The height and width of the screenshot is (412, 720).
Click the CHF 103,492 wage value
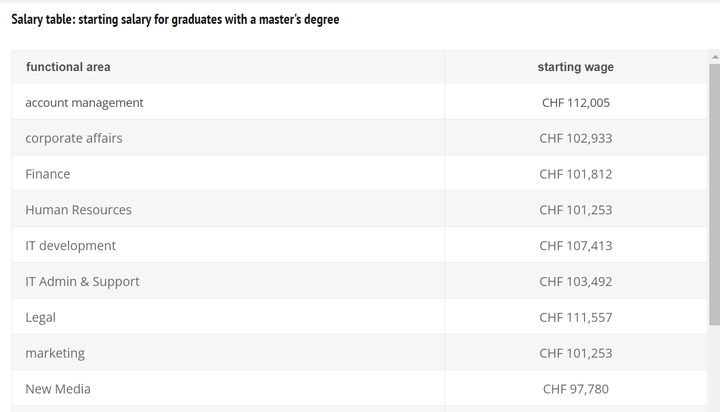[575, 281]
